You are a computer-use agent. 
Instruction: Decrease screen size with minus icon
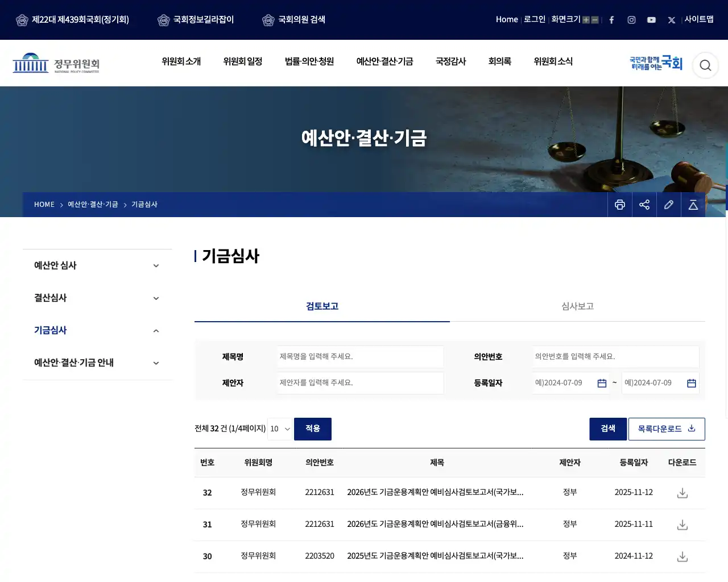click(x=595, y=20)
